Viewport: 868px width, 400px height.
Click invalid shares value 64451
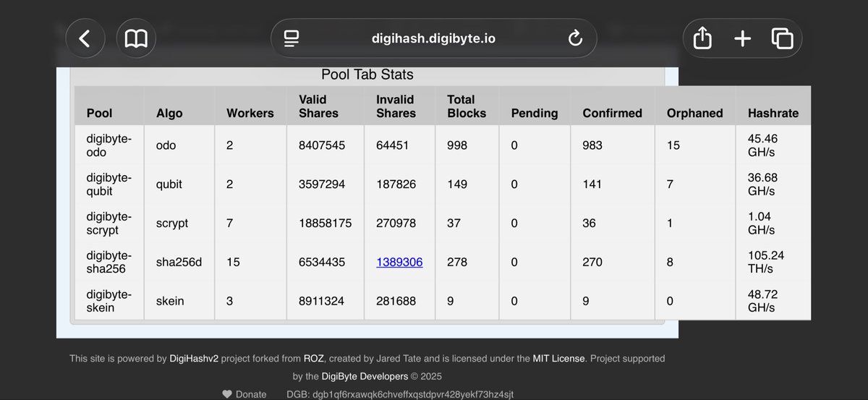point(393,145)
